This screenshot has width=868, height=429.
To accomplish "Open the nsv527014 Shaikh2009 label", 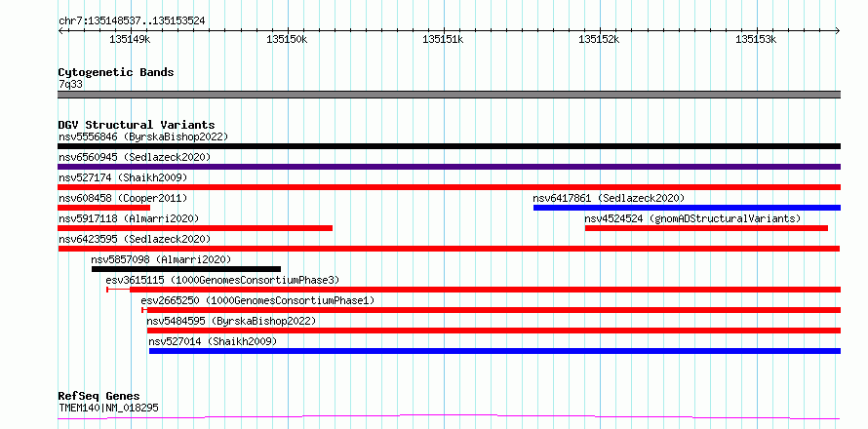I will coord(213,341).
